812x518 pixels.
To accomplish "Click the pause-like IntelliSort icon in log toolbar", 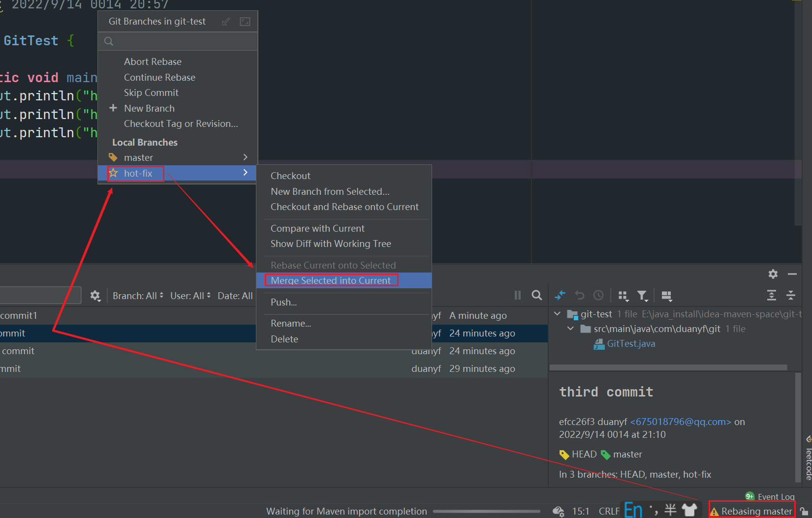I will click(x=518, y=295).
